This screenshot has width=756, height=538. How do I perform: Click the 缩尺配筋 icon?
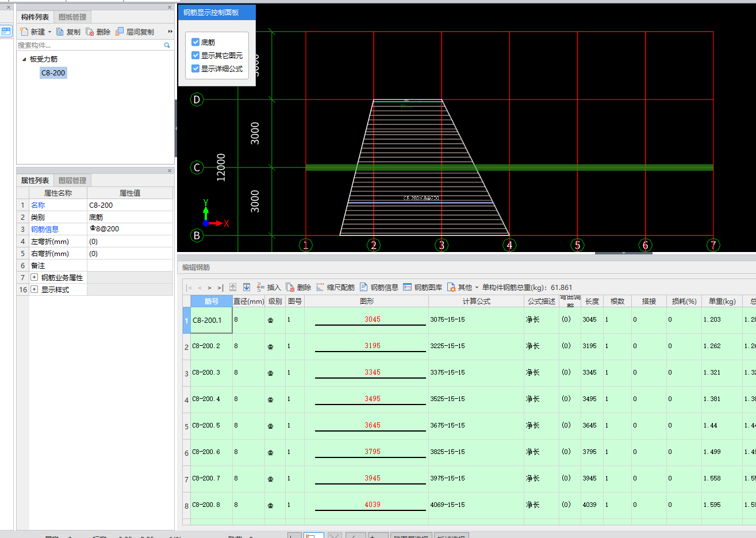[x=320, y=287]
